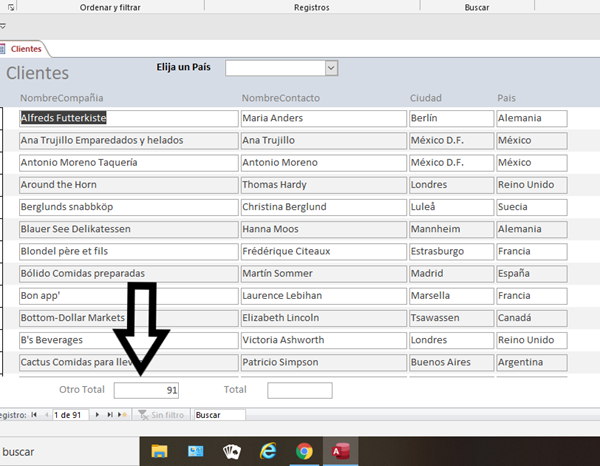Select the Clientes form tab
Image resolution: width=600 pixels, height=466 pixels.
coord(24,48)
